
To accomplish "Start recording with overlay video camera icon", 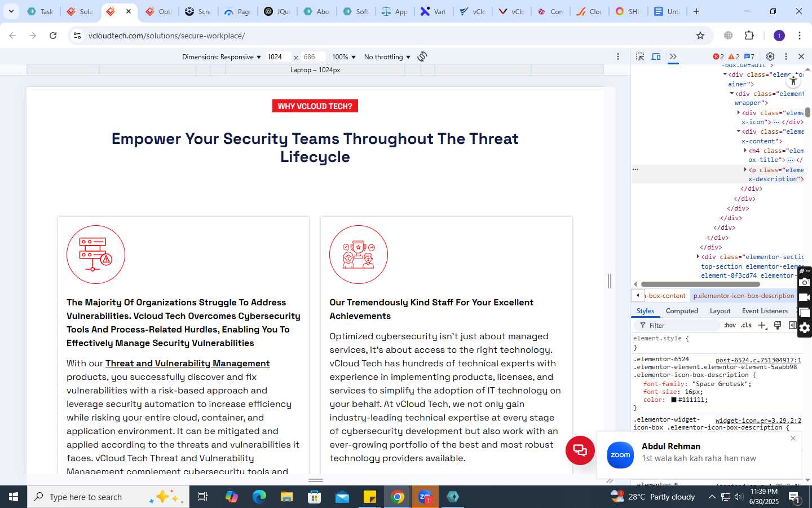I will (805, 297).
